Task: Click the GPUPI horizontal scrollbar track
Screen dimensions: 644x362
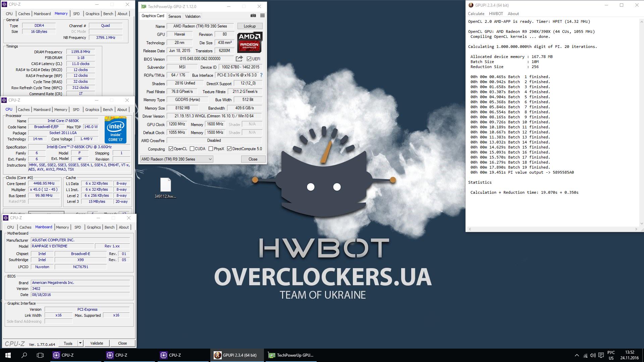Action: point(553,229)
